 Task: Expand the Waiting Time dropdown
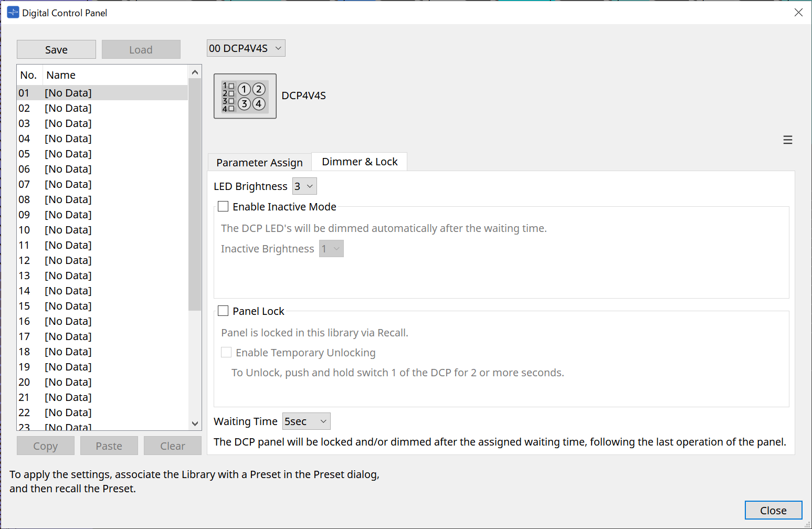click(306, 421)
